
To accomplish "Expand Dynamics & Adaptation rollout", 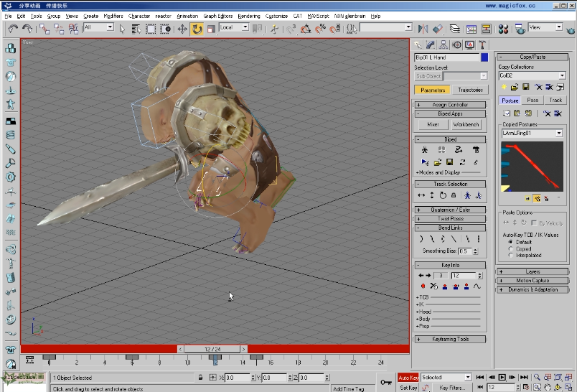I will (532, 289).
